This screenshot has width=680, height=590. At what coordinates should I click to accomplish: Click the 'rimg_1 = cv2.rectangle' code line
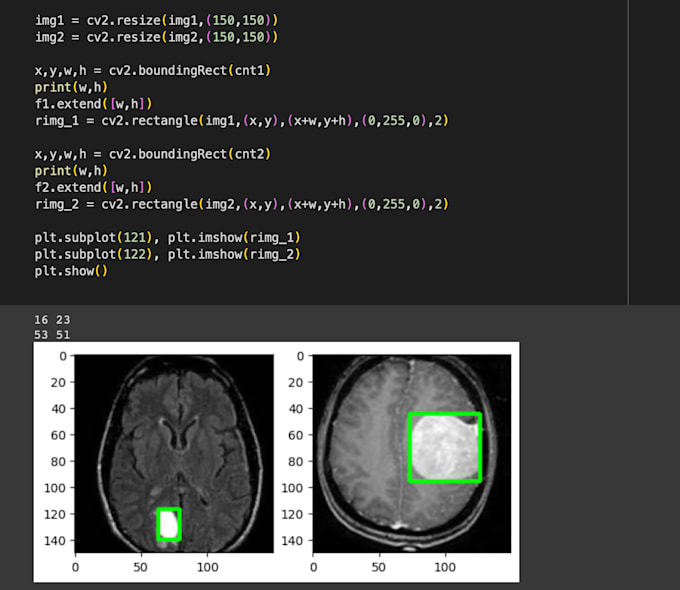(242, 120)
